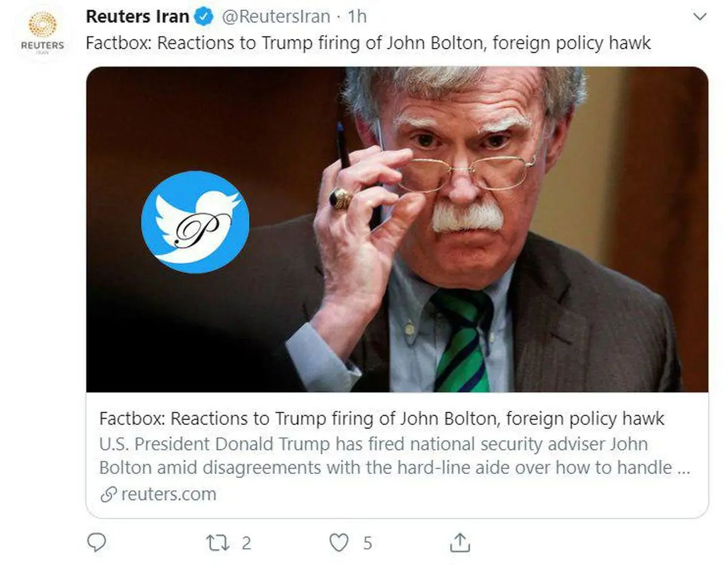Expand the tweet options chevron
728x565 pixels.
coord(699,17)
